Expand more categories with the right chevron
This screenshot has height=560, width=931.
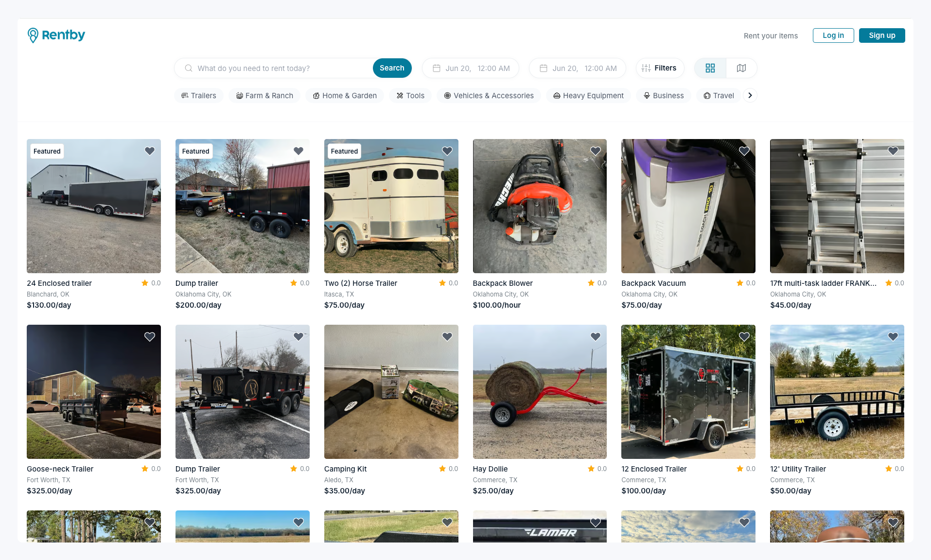750,95
